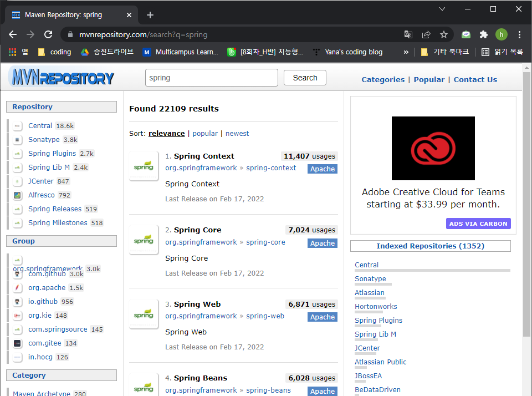Share this page via share icon

tap(426, 34)
